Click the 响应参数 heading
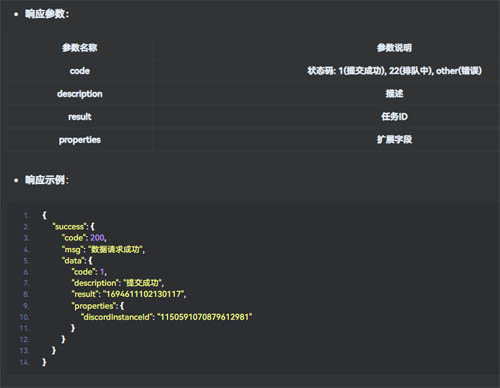 pos(47,14)
